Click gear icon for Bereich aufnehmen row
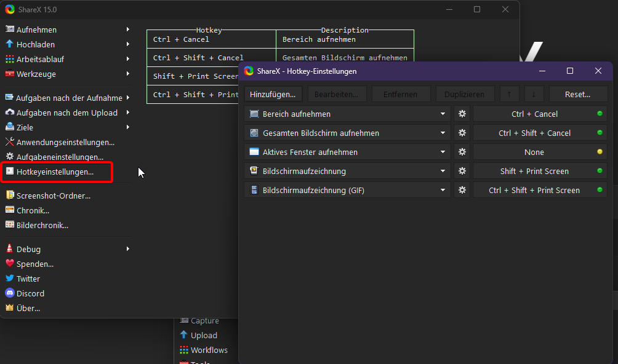The height and width of the screenshot is (364, 618). coord(462,114)
